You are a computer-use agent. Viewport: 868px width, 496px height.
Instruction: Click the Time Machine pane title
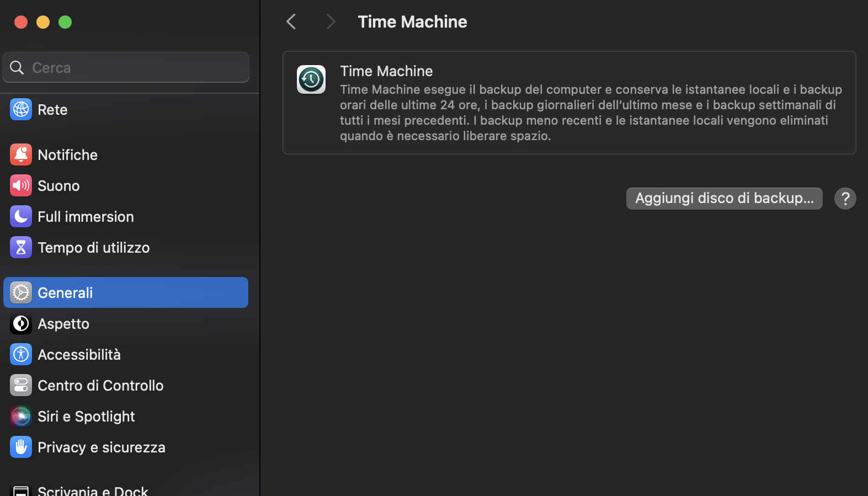pyautogui.click(x=412, y=22)
